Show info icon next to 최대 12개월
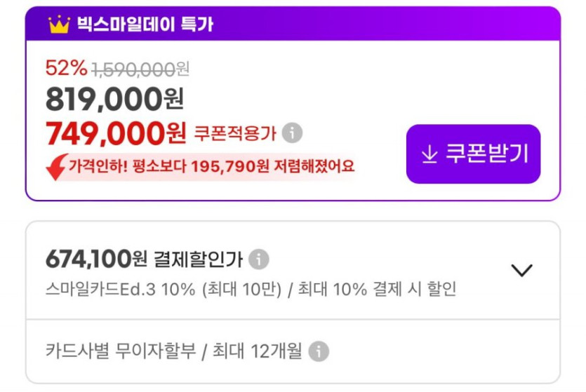Viewport: 586px width, 392px height. point(319,351)
